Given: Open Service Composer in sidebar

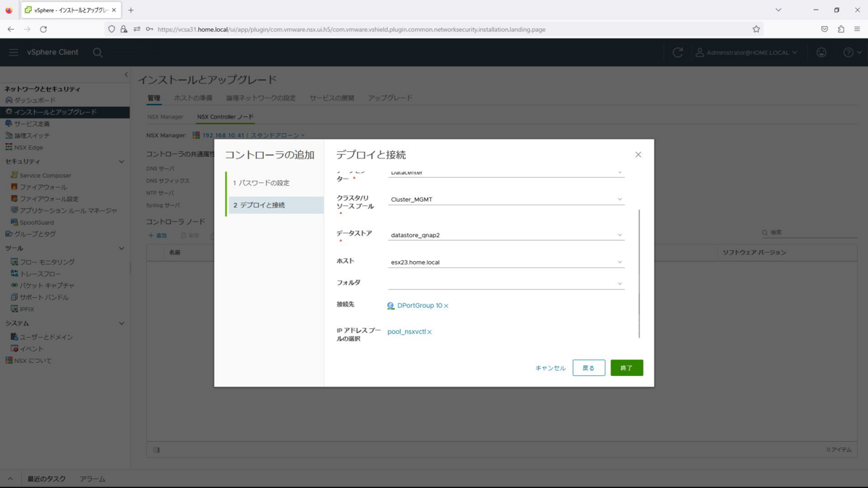Looking at the screenshot, I should pos(45,176).
